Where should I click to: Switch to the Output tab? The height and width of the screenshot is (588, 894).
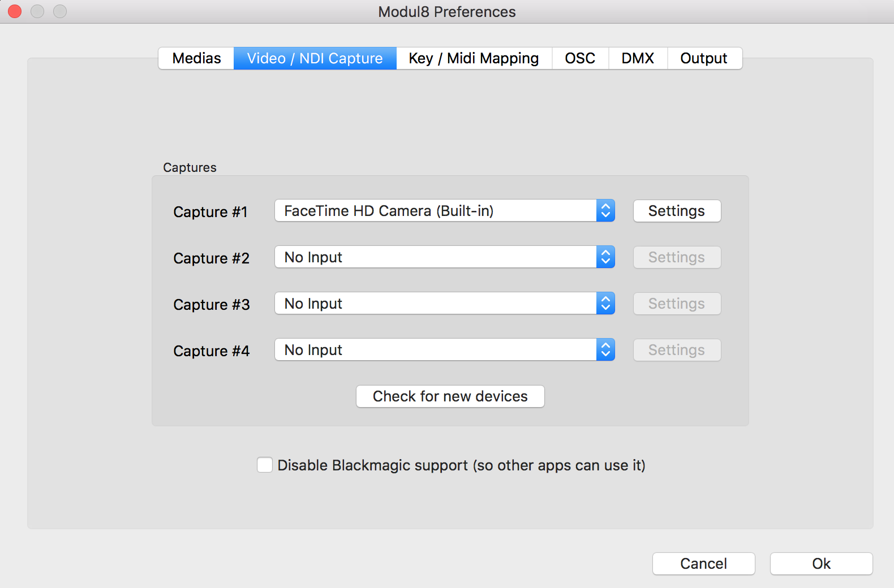pos(704,58)
